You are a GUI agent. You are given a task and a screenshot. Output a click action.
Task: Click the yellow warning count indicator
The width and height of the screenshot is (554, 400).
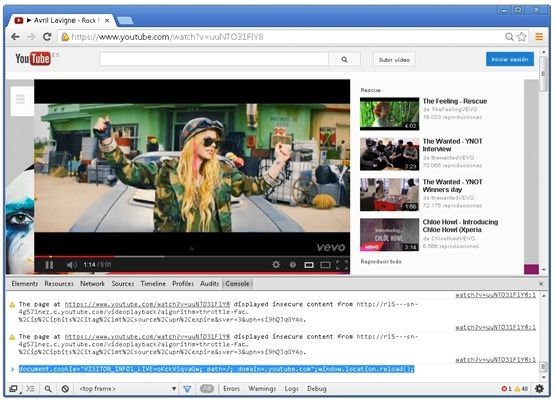pos(521,389)
